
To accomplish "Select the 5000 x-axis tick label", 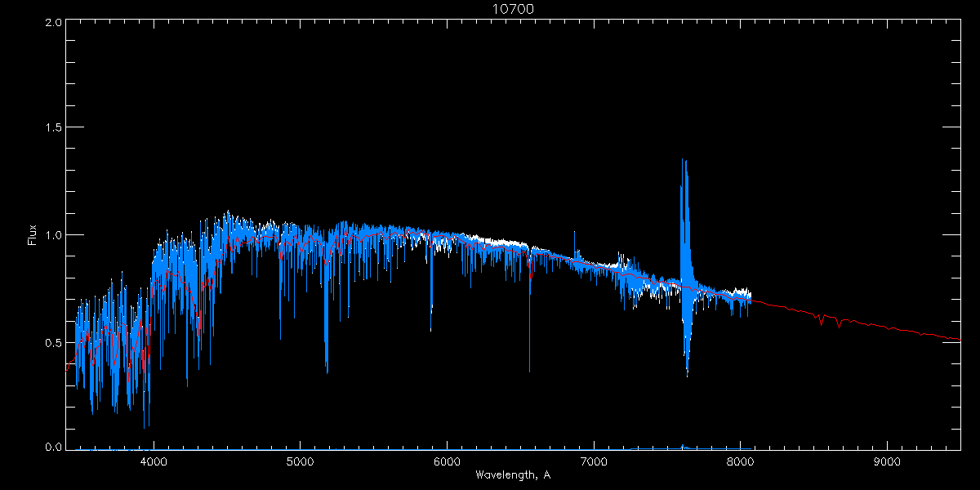I will [x=300, y=460].
